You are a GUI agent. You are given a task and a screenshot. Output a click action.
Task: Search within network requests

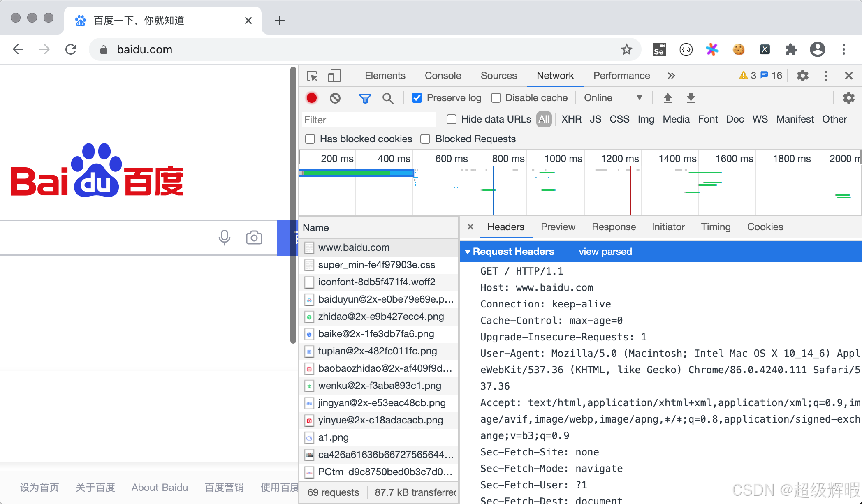point(388,98)
